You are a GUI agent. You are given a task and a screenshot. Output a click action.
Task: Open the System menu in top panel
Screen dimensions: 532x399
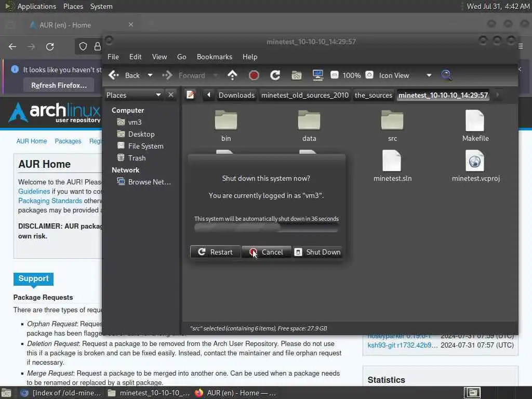(101, 6)
